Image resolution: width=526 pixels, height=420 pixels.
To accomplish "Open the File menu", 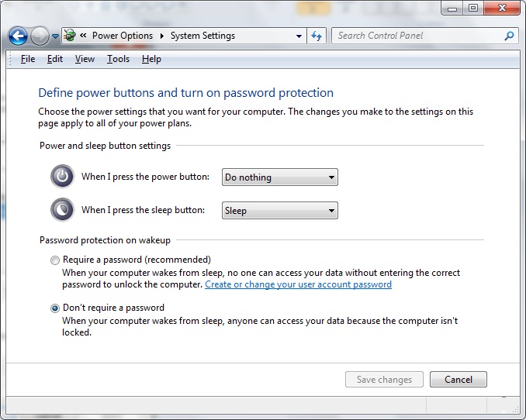I will pyautogui.click(x=27, y=59).
